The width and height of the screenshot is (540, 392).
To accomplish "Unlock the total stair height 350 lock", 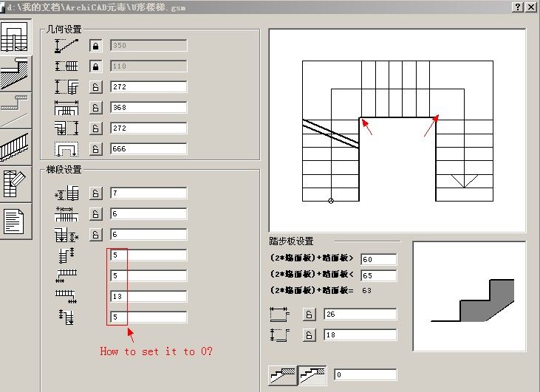I will 96,46.
